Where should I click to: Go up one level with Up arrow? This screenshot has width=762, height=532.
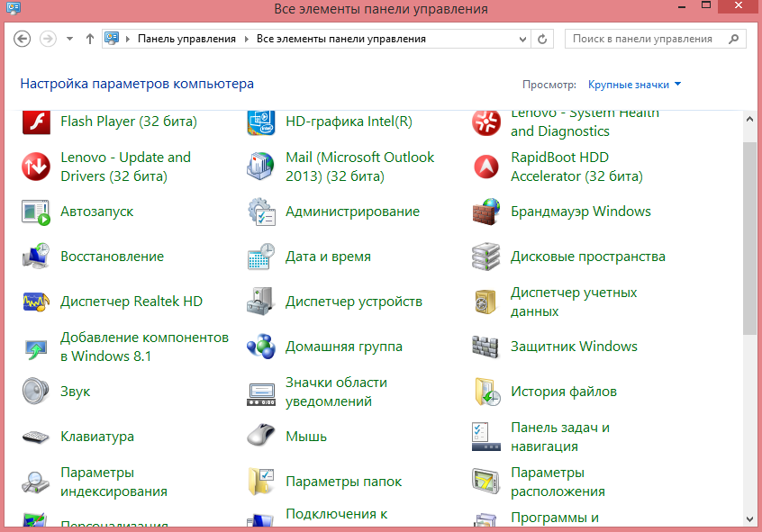tap(89, 39)
